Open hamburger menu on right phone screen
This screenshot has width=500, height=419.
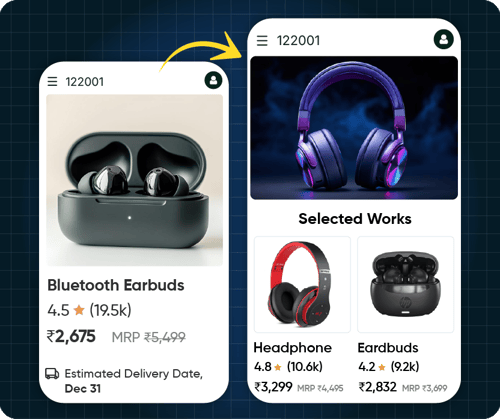[262, 41]
